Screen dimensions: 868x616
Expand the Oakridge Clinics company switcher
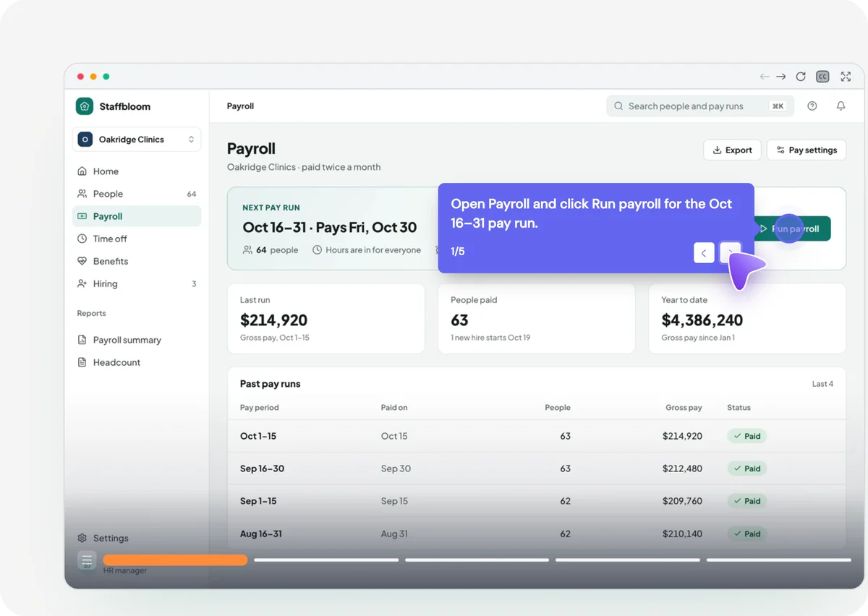click(137, 140)
